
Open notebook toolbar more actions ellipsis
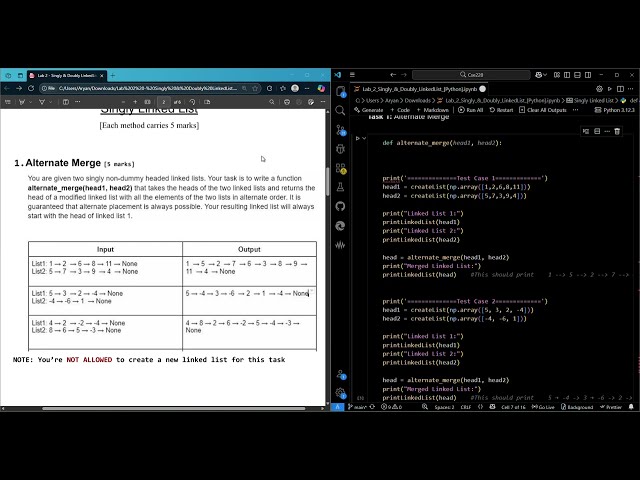(576, 110)
